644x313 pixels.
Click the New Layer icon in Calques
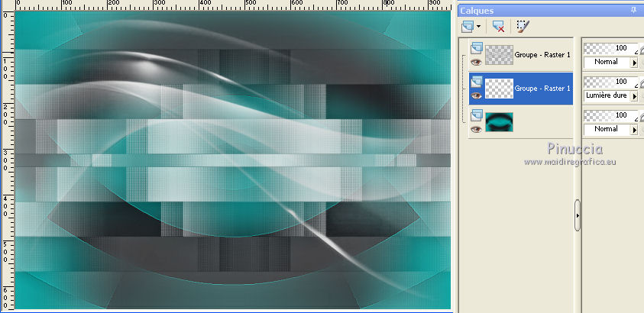tap(468, 27)
